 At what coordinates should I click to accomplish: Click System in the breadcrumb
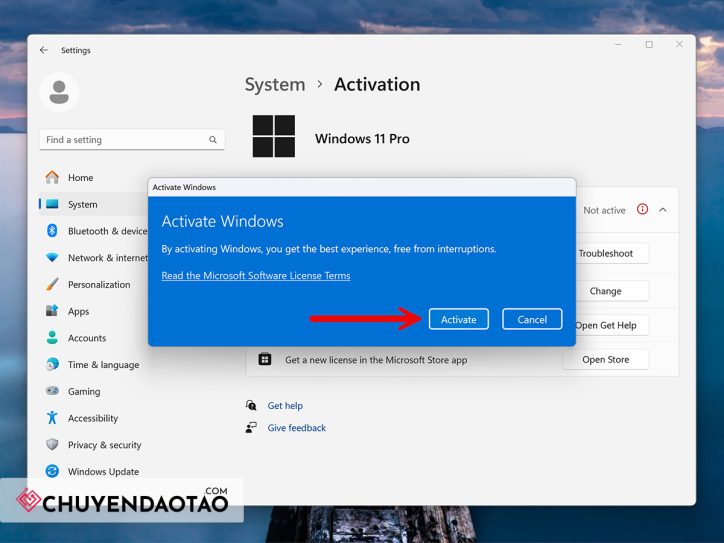coord(275,84)
